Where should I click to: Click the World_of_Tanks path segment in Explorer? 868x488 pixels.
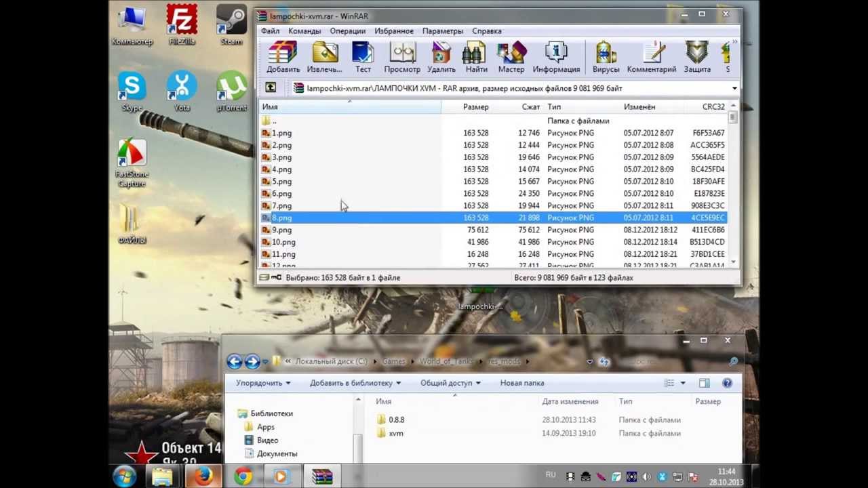click(445, 361)
